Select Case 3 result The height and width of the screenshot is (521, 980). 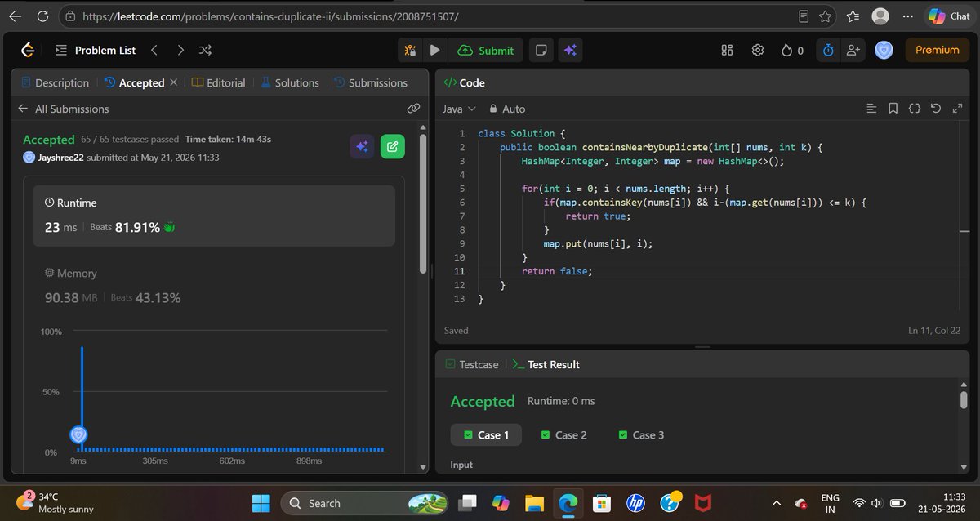(641, 435)
